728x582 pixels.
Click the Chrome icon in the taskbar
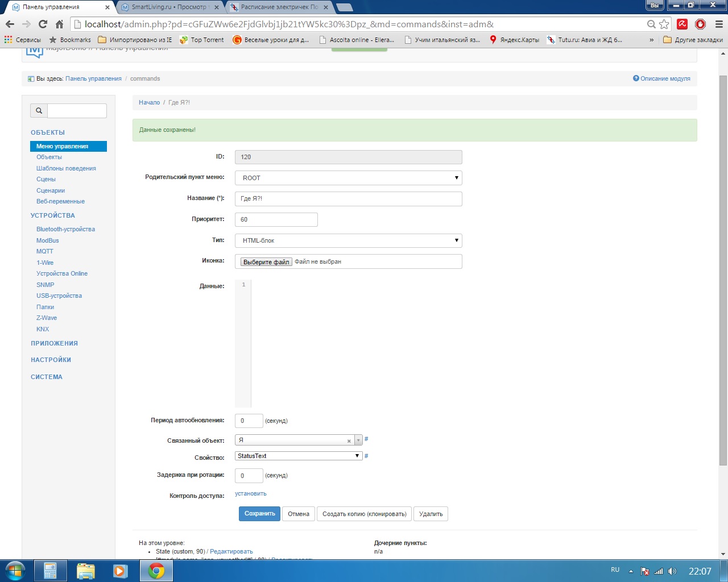[156, 571]
